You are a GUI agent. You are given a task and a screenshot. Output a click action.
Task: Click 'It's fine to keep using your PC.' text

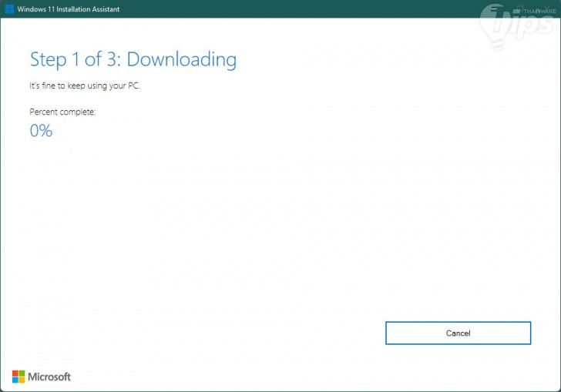85,85
